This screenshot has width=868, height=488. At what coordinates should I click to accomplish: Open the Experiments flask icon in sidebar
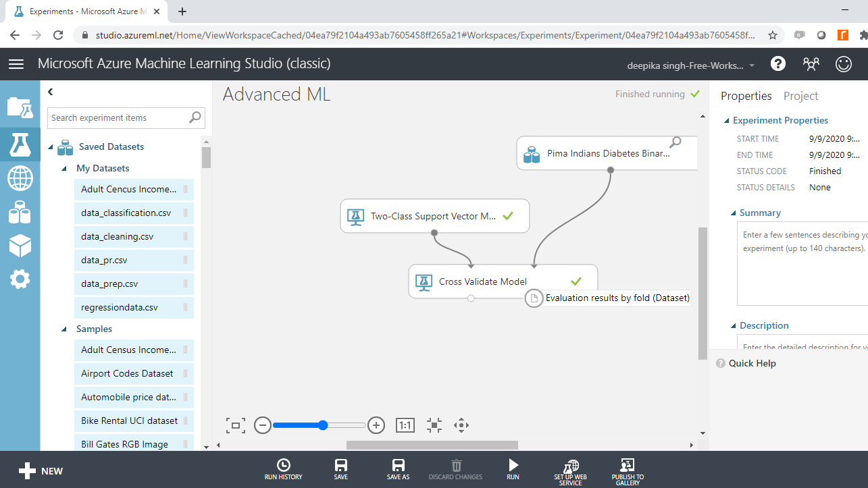(x=20, y=144)
